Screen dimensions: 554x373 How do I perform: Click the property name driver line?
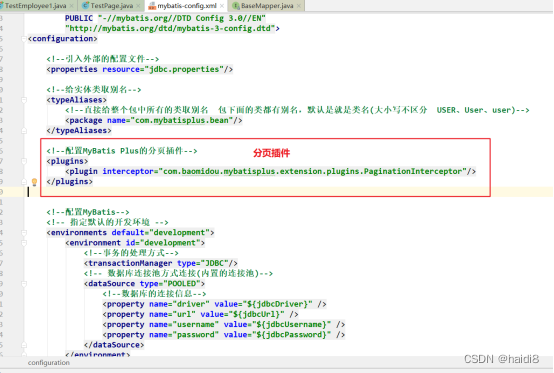pyautogui.click(x=214, y=304)
